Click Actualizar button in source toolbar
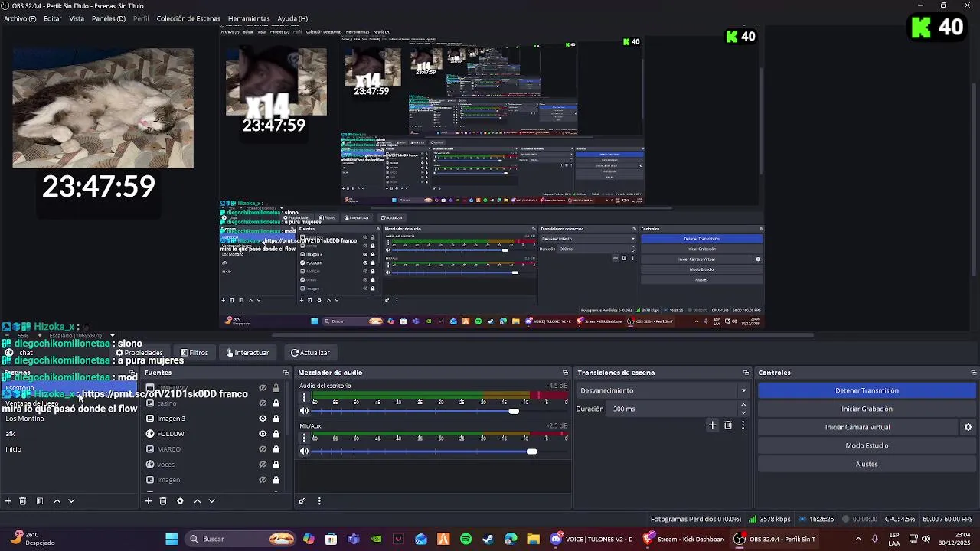 pyautogui.click(x=310, y=353)
